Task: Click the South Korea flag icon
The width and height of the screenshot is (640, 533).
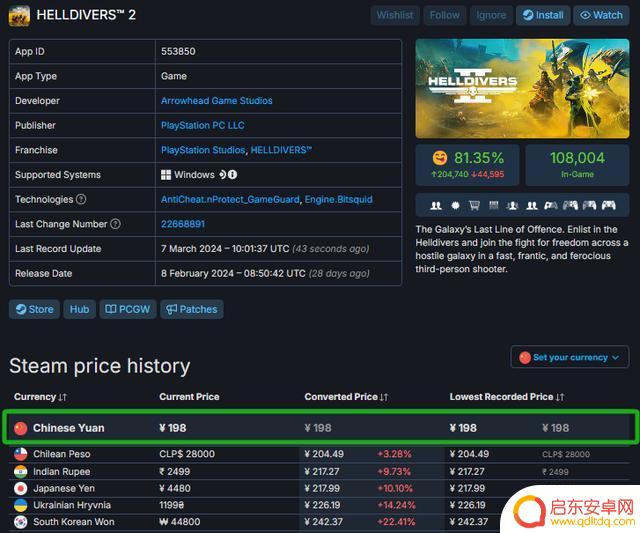Action: [20, 522]
